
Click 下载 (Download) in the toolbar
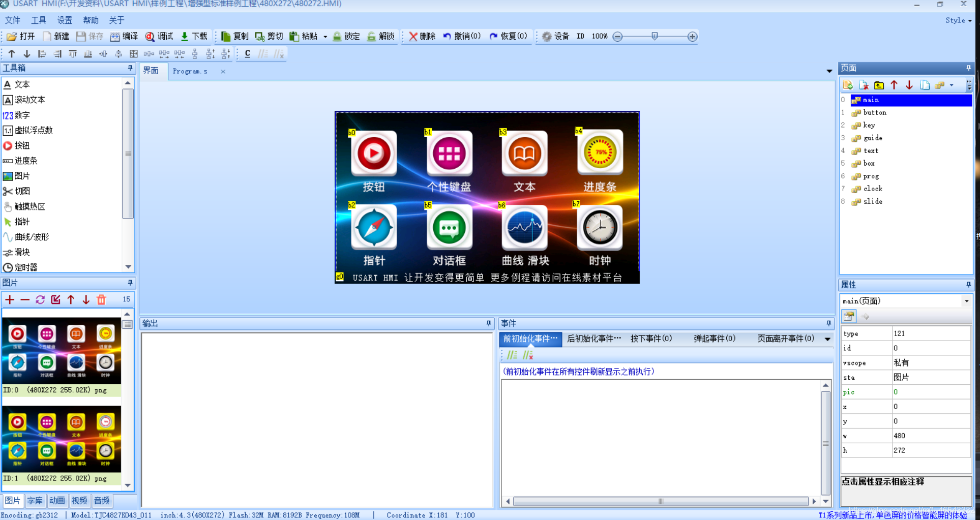click(x=194, y=36)
